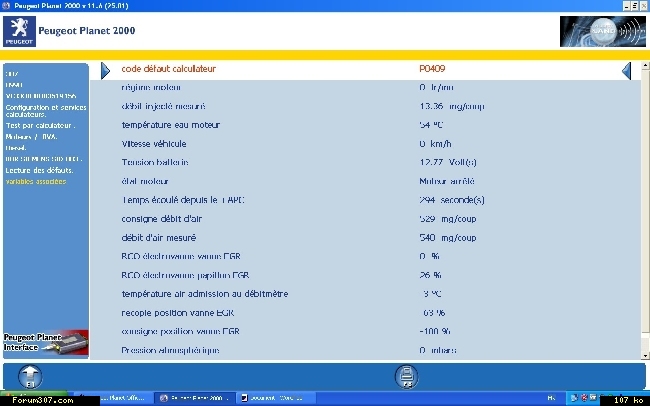Select Moteurs / BVA sidebar entry
Screen dimensions: 650x406
click(x=31, y=136)
